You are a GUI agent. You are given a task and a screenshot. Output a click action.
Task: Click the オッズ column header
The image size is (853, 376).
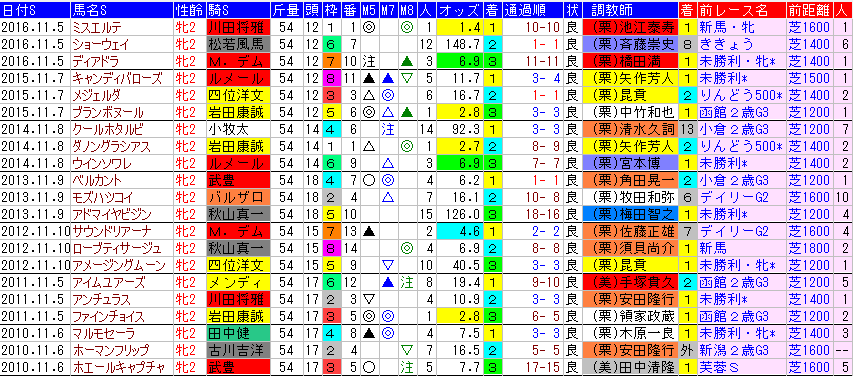(459, 9)
